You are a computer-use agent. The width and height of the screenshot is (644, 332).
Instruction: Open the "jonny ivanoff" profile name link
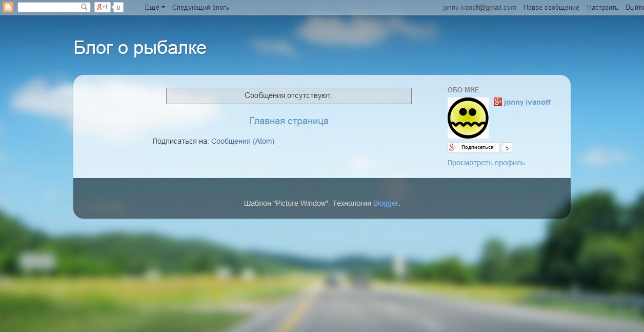pos(527,102)
